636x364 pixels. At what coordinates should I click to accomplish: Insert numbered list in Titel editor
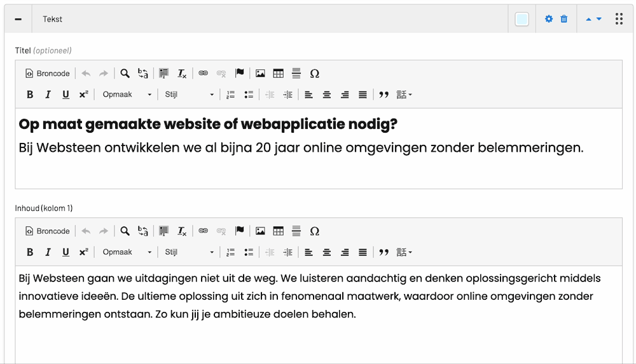tap(230, 95)
